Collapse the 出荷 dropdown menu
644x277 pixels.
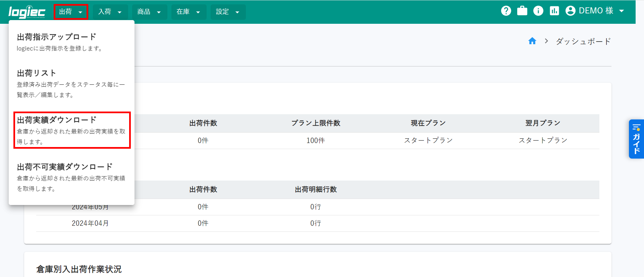pyautogui.click(x=71, y=12)
